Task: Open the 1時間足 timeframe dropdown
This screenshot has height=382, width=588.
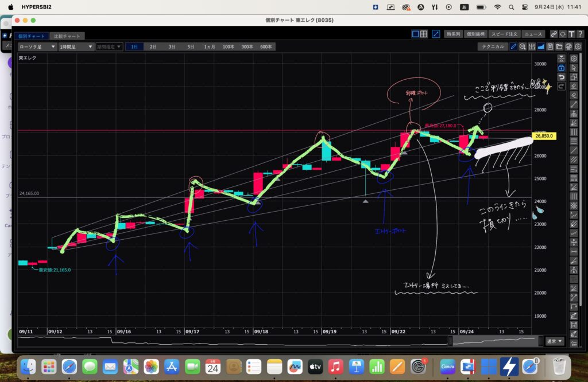Action: click(x=75, y=46)
